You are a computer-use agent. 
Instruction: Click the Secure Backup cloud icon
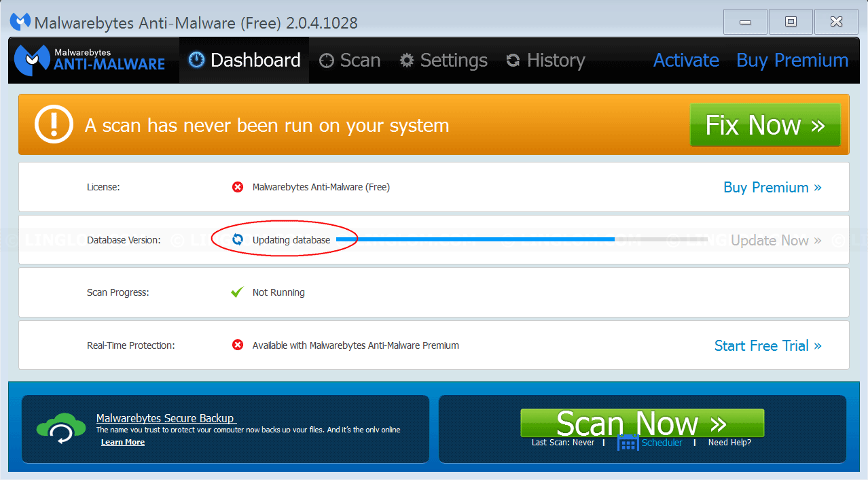tap(61, 428)
